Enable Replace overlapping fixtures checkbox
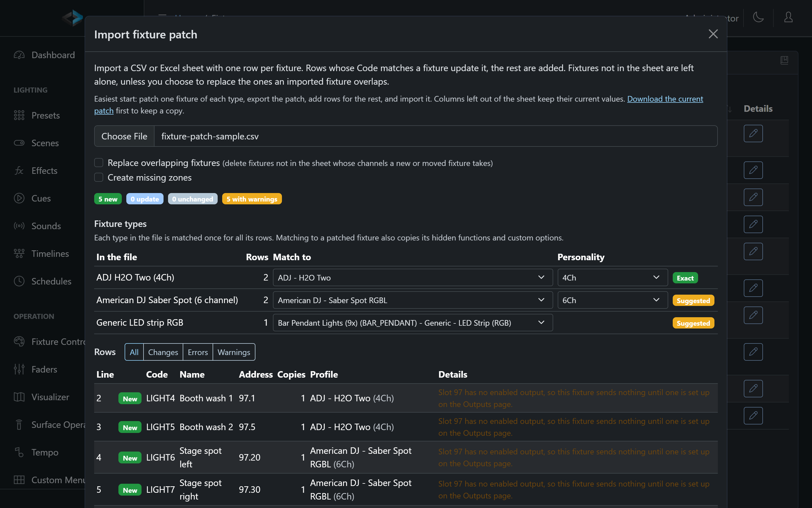Viewport: 812px width, 508px height. (99, 163)
